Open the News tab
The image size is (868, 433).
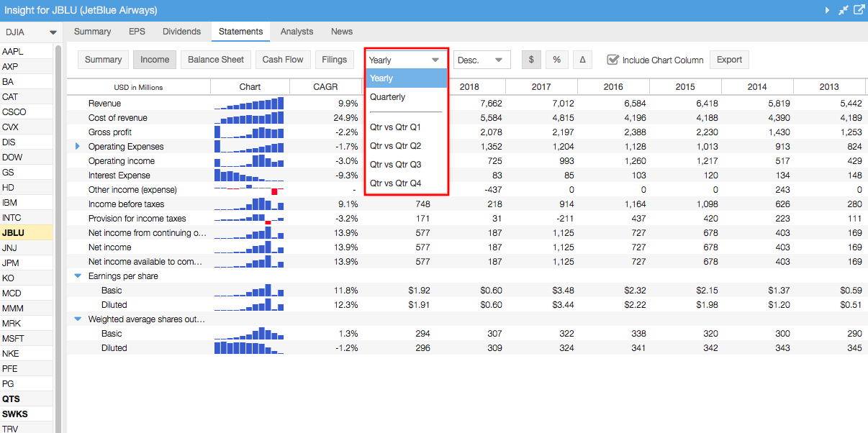342,32
